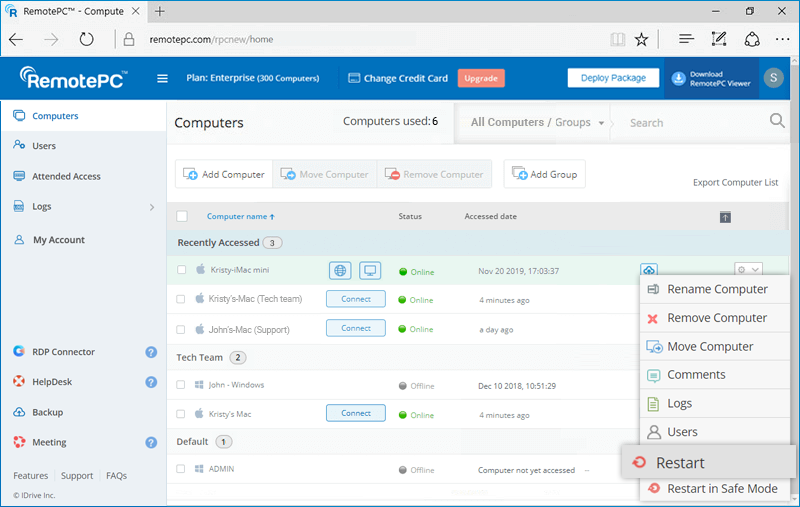Click the scroll-to-top arrow icon in table header

[x=725, y=217]
